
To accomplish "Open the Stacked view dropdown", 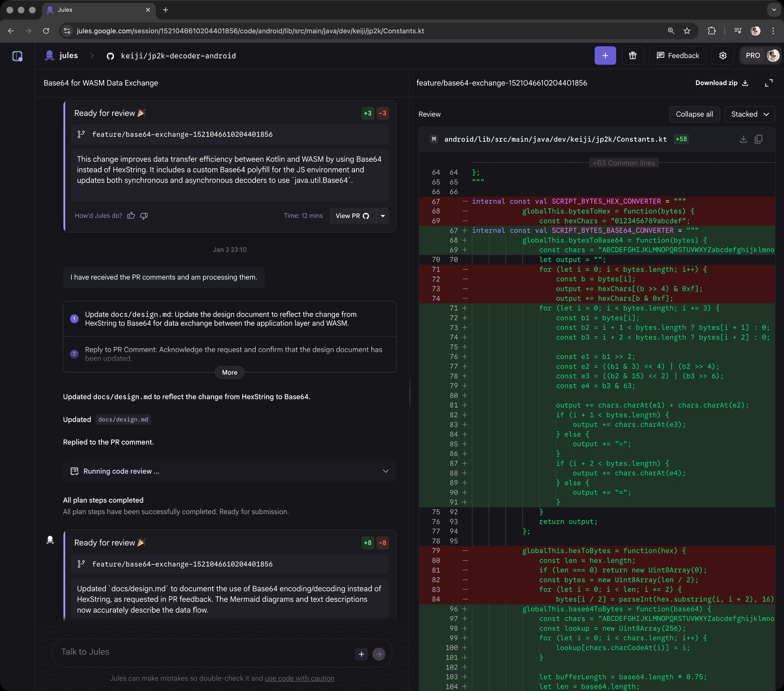I will point(749,114).
